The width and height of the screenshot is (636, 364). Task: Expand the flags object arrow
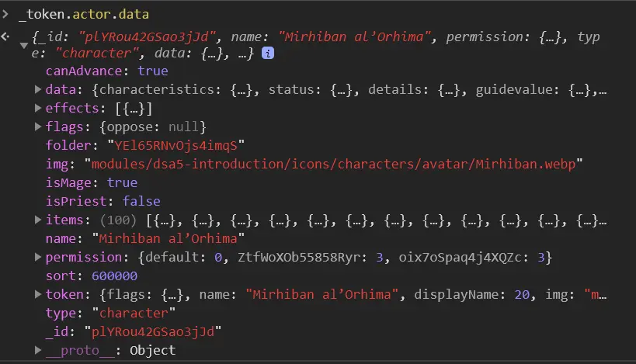click(x=38, y=127)
